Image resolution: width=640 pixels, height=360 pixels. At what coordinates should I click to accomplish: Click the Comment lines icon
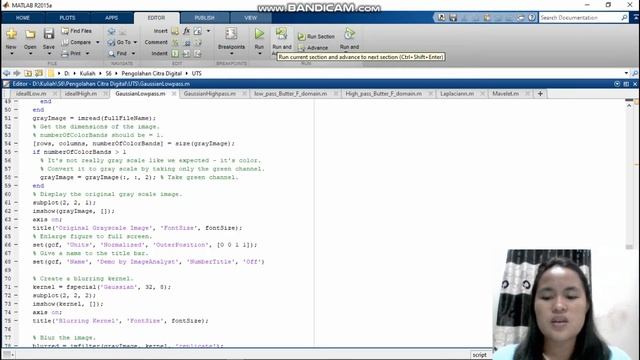tap(175, 42)
